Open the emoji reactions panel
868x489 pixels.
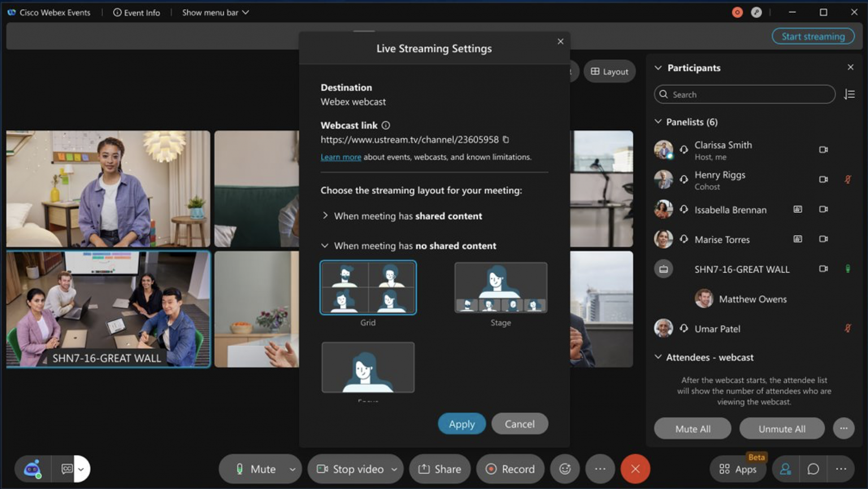pyautogui.click(x=565, y=469)
